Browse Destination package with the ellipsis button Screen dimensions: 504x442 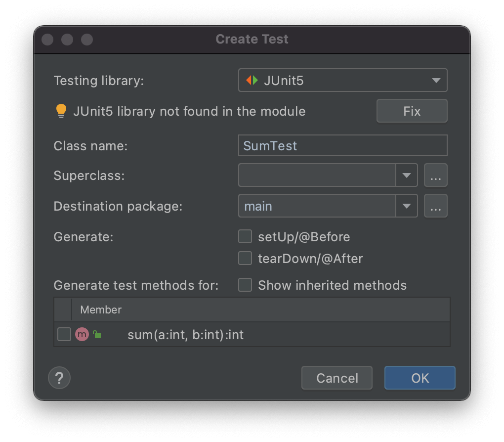(x=435, y=206)
